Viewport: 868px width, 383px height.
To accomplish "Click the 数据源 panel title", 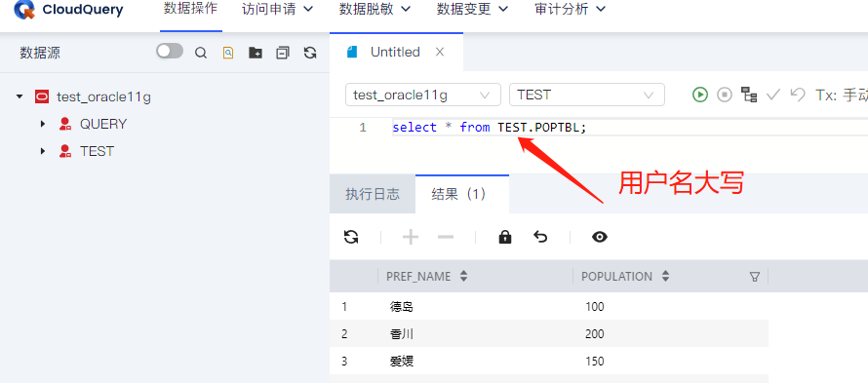I will (x=40, y=53).
